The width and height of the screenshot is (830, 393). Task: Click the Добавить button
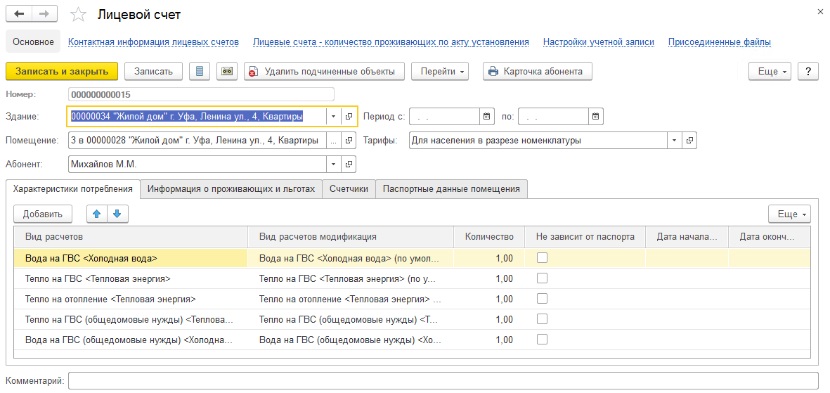[42, 214]
